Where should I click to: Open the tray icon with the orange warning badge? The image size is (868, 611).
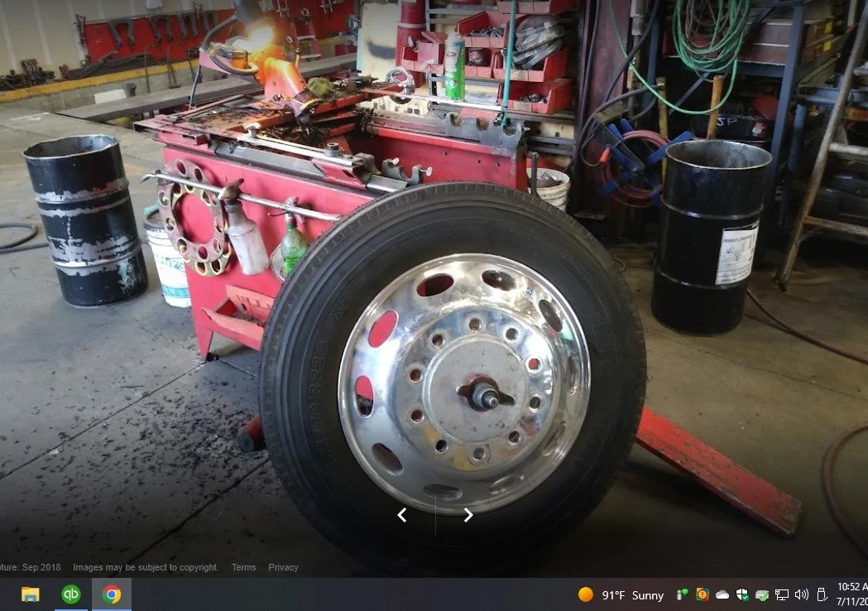703,595
